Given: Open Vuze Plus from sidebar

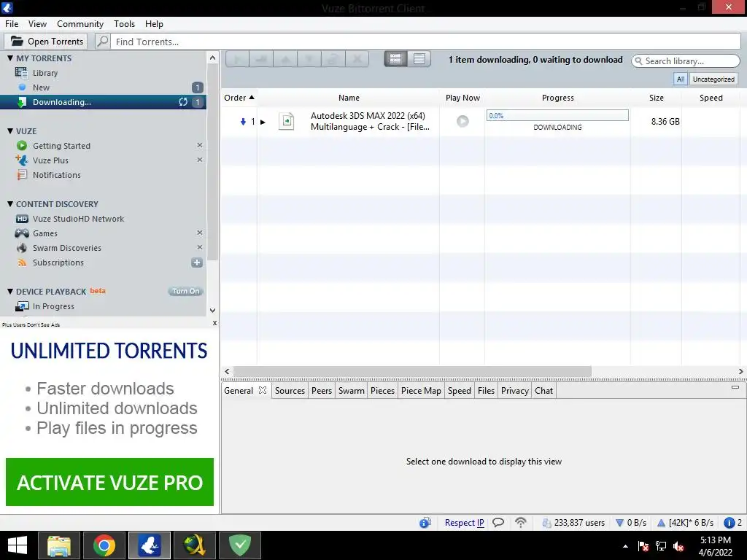Looking at the screenshot, I should point(50,160).
